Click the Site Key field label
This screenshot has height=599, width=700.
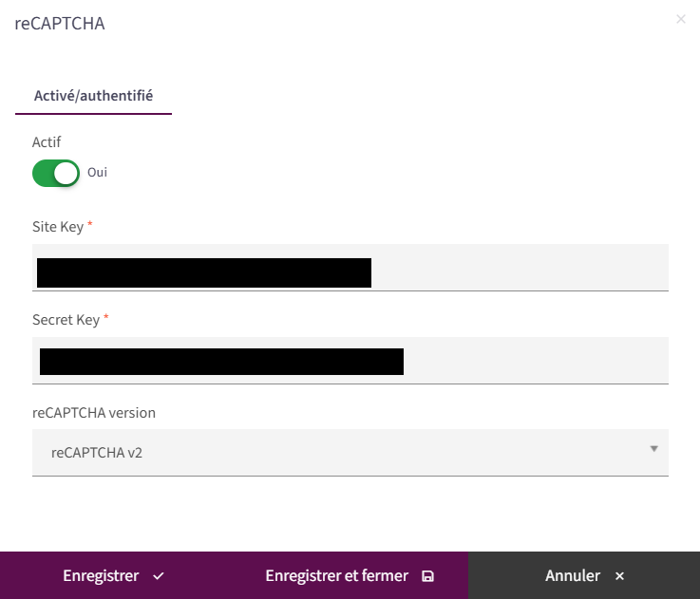[x=58, y=227]
